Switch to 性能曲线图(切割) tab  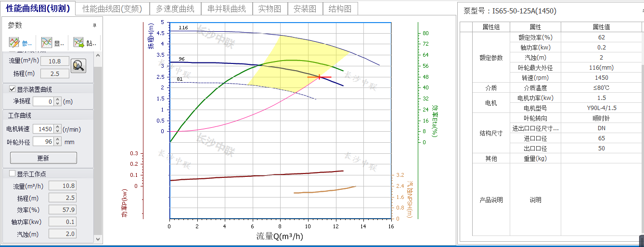(38, 8)
